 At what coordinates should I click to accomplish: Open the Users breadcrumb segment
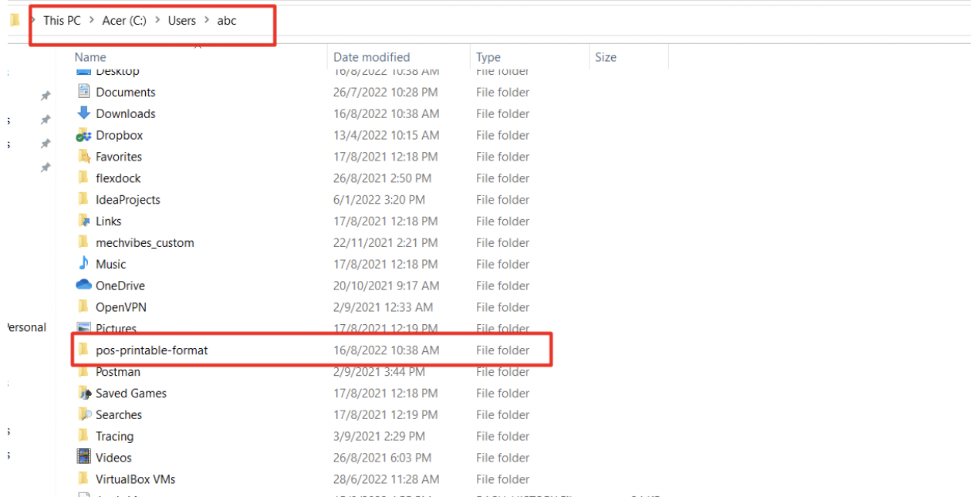click(x=182, y=21)
